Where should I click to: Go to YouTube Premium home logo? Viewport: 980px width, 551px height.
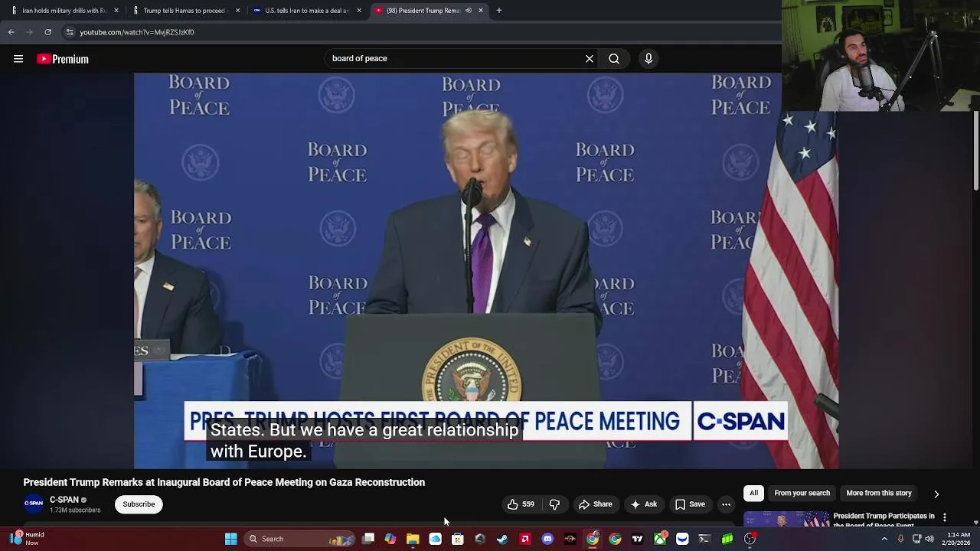click(63, 59)
